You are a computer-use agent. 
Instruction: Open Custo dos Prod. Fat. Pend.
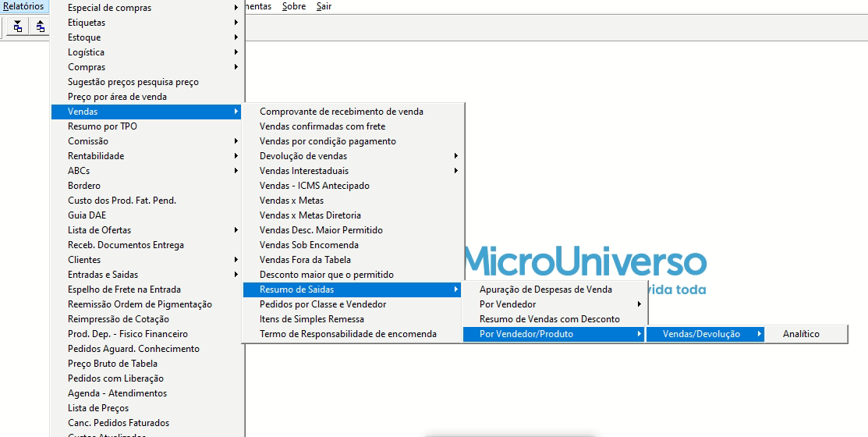(147, 201)
